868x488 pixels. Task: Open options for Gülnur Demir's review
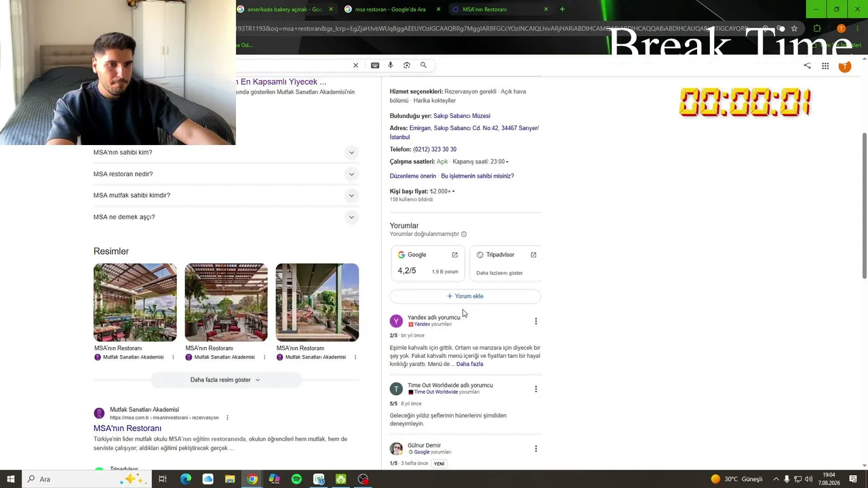click(x=536, y=449)
